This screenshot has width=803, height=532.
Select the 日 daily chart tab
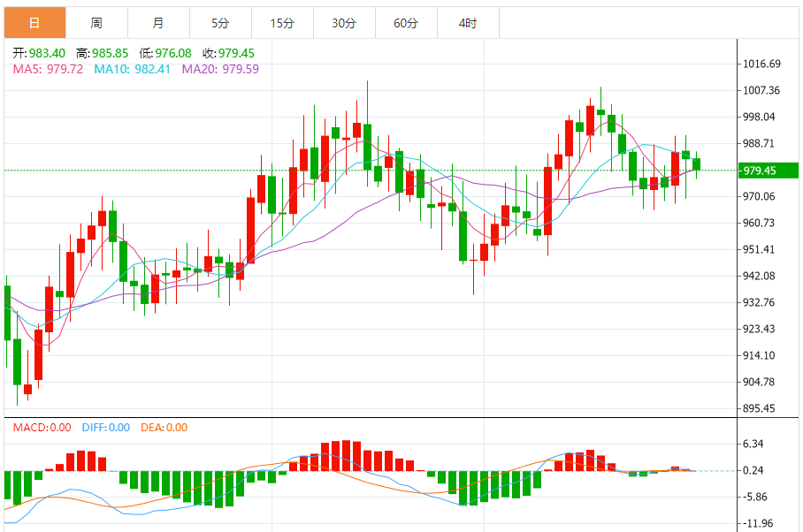click(x=34, y=23)
